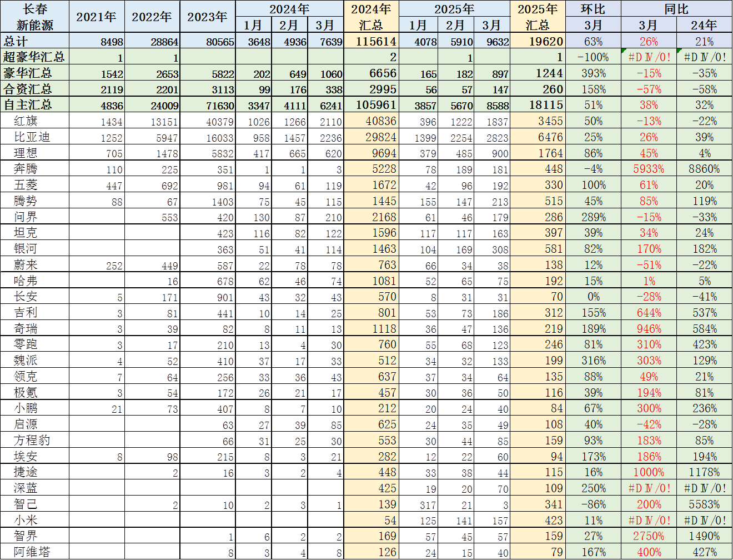Click the 超豪华汇总 row label
The image size is (733, 560).
(34, 57)
